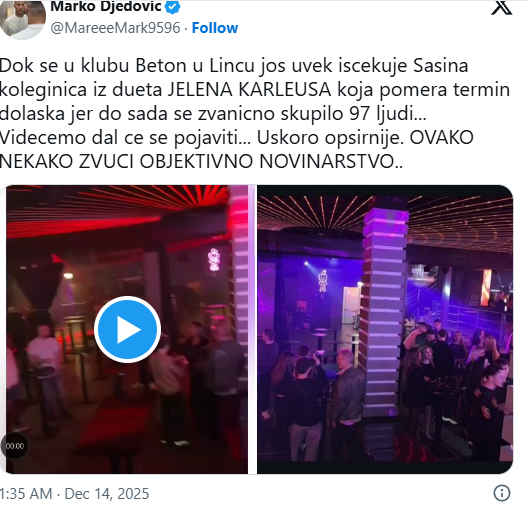Click the 00:00 video duration badge
This screenshot has width=528, height=511.
[14, 446]
